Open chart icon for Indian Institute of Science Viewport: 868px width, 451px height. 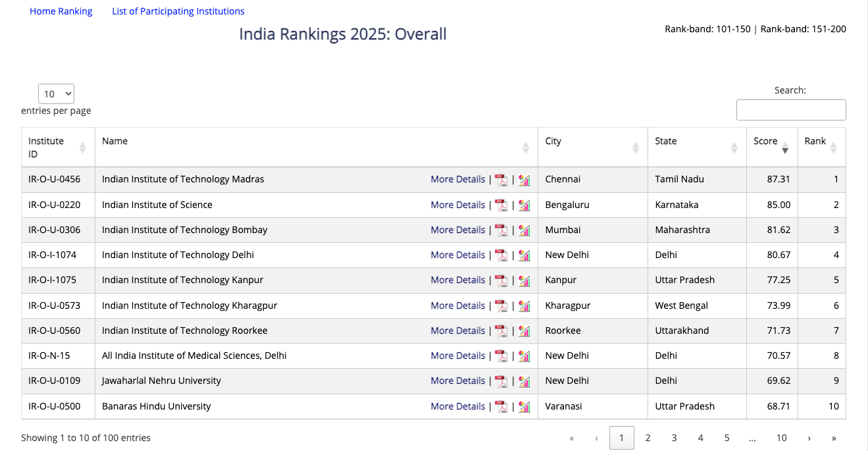click(524, 205)
